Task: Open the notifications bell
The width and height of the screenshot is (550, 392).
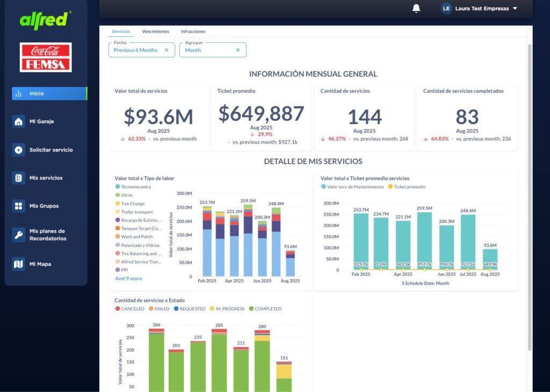Action: pyautogui.click(x=416, y=9)
